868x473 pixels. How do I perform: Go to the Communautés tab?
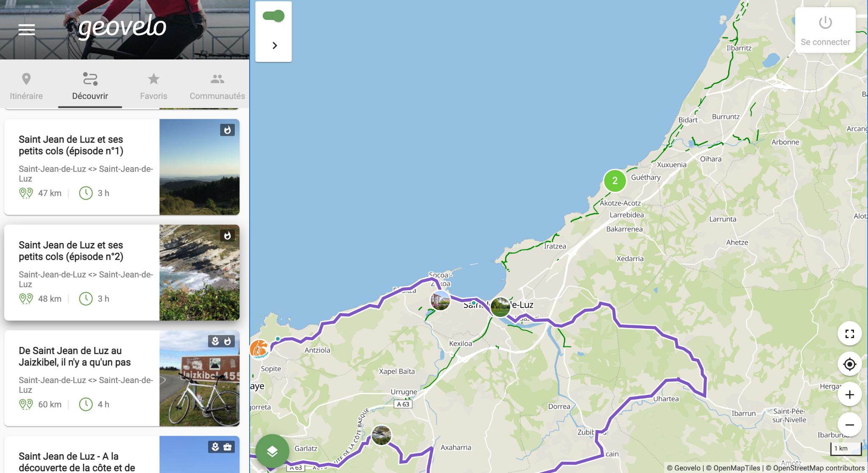tap(217, 87)
